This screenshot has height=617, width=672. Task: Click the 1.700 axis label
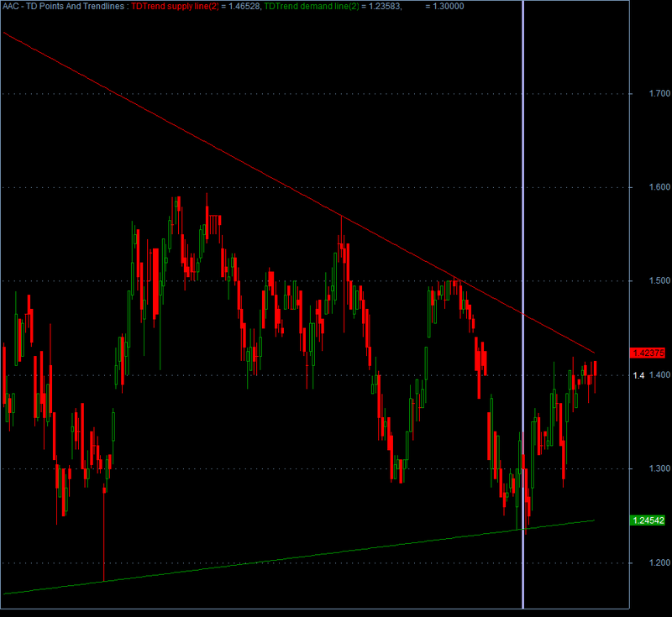(x=659, y=93)
